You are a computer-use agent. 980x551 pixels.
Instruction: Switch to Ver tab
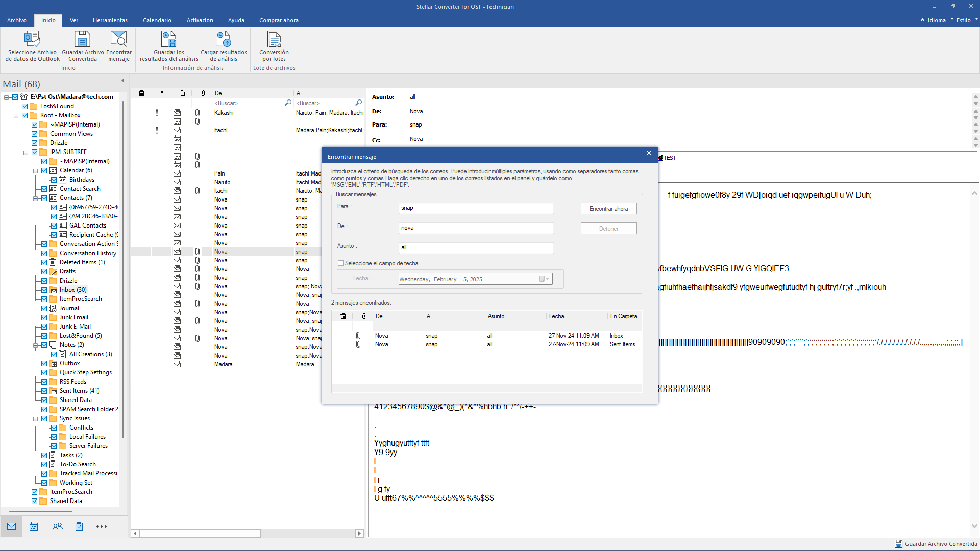tap(74, 20)
